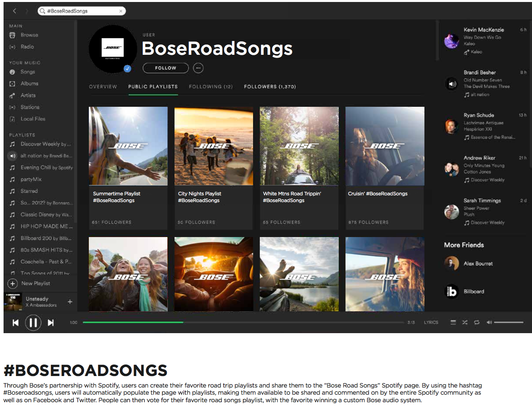Select the alt nation playlist in the sidebar
The width and height of the screenshot is (532, 407).
(46, 156)
